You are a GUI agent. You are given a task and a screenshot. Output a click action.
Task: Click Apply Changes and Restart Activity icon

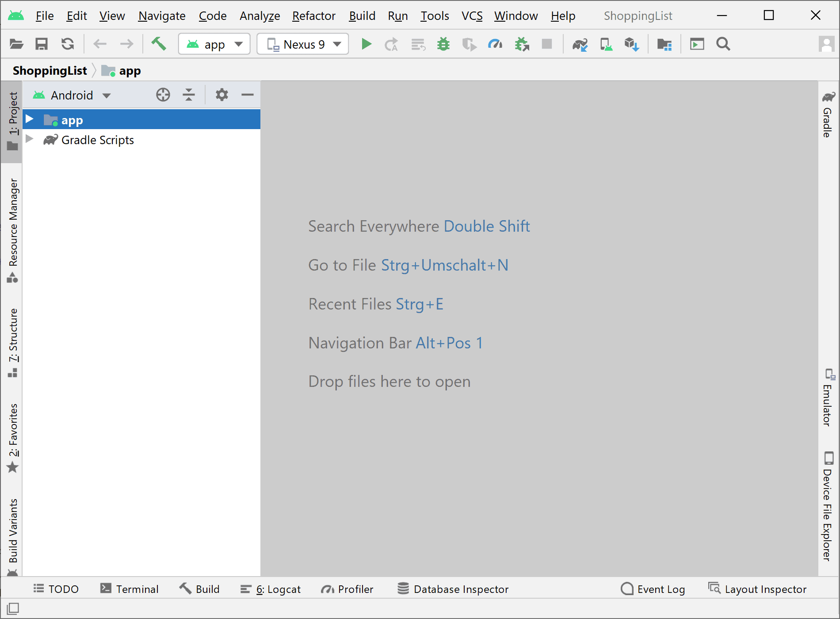(x=391, y=44)
